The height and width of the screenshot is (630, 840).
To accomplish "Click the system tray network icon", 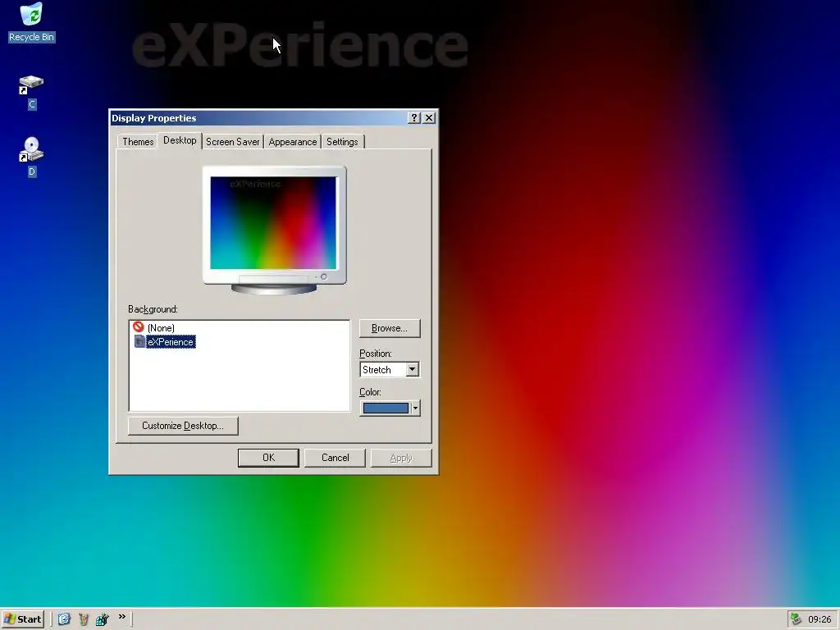I will (x=796, y=619).
